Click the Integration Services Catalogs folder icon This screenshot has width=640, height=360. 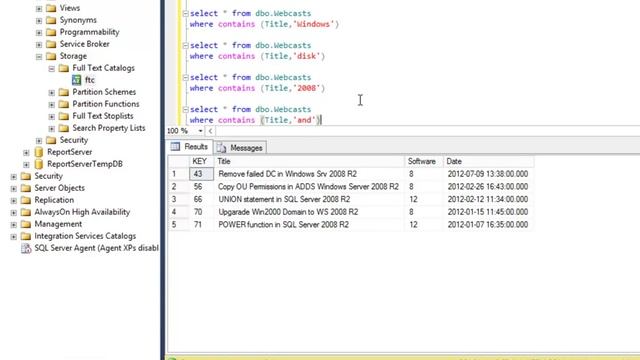pyautogui.click(x=26, y=236)
